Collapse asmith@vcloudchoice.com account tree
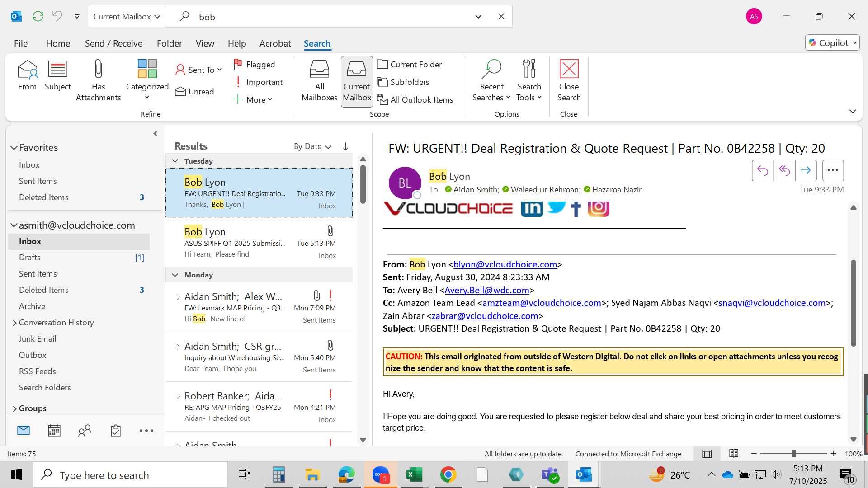This screenshot has height=488, width=868. click(14, 225)
